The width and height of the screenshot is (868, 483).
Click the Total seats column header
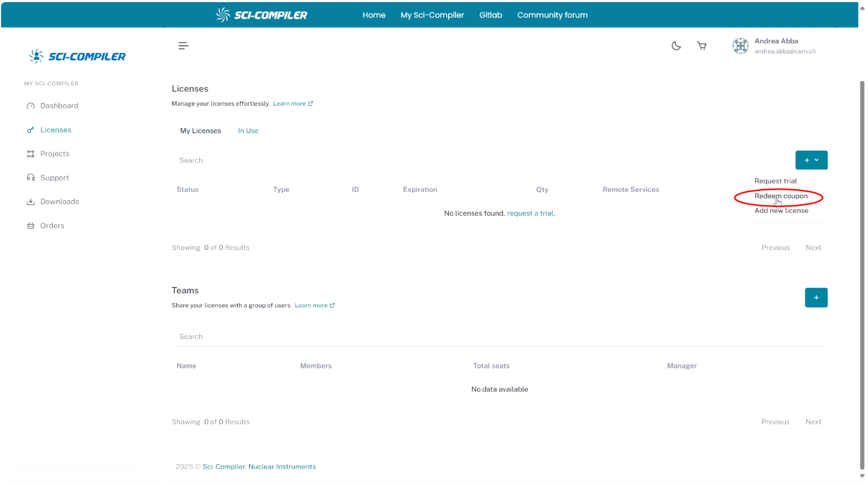491,366
